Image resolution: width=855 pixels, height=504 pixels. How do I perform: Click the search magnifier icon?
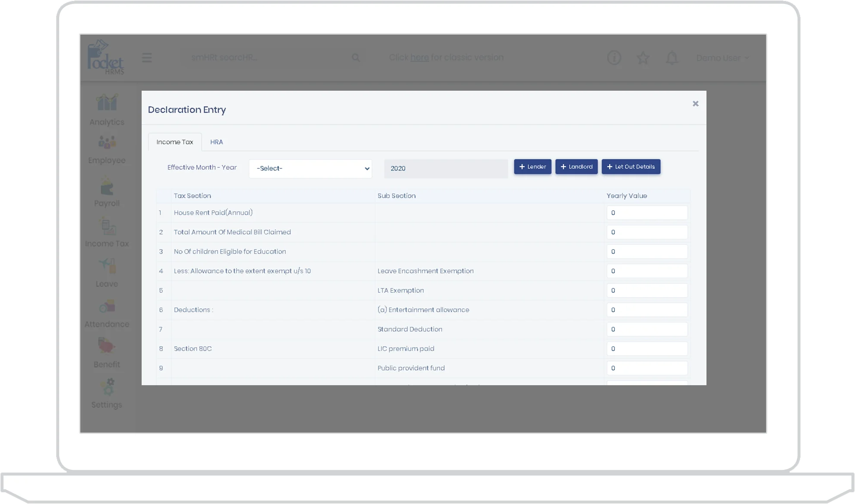click(356, 57)
